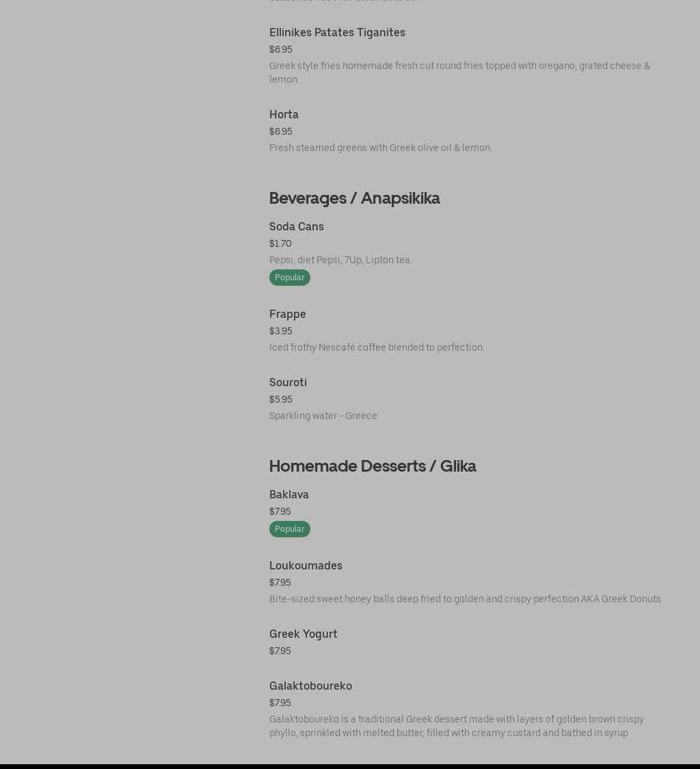Click the $1.70 Soda Cans price
The image size is (700, 769).
[280, 243]
